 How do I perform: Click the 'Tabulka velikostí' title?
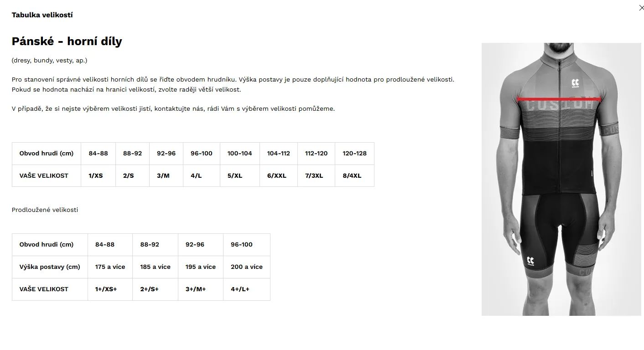[42, 15]
